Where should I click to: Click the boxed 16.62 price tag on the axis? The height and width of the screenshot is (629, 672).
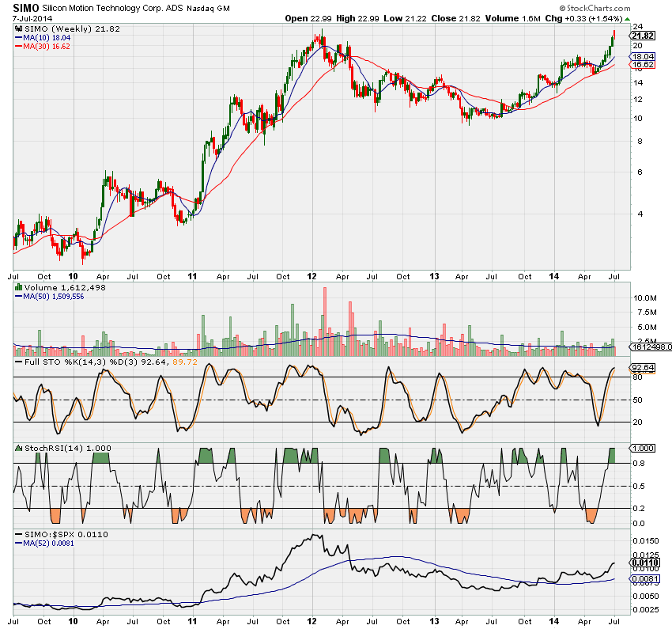tap(643, 65)
